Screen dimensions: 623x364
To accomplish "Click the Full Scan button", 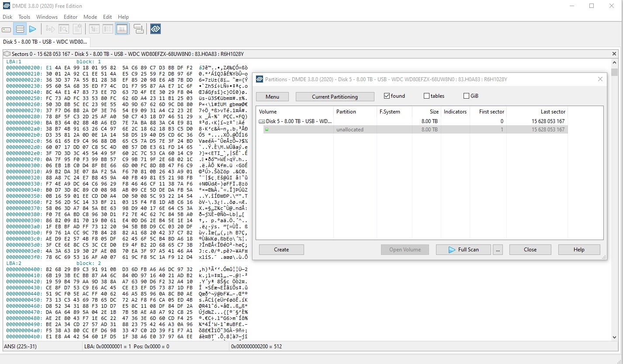I will [x=463, y=250].
